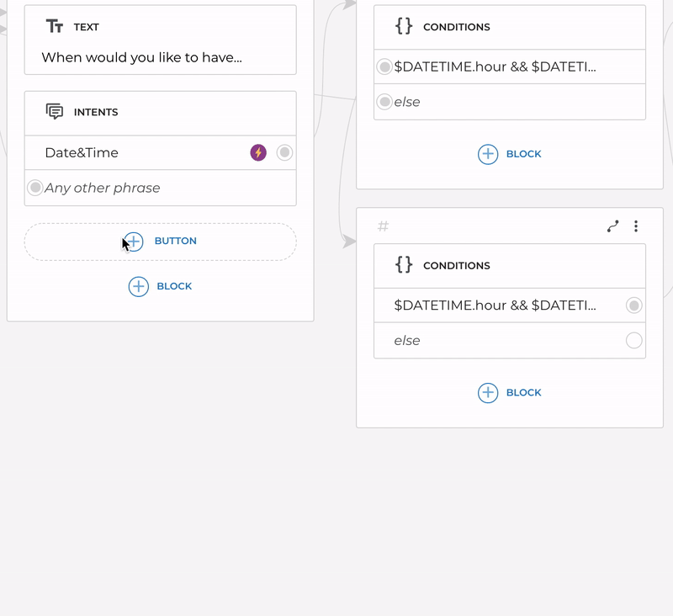The image size is (673, 616).
Task: Select the empty 'else' connector in lower Conditions
Action: point(634,340)
